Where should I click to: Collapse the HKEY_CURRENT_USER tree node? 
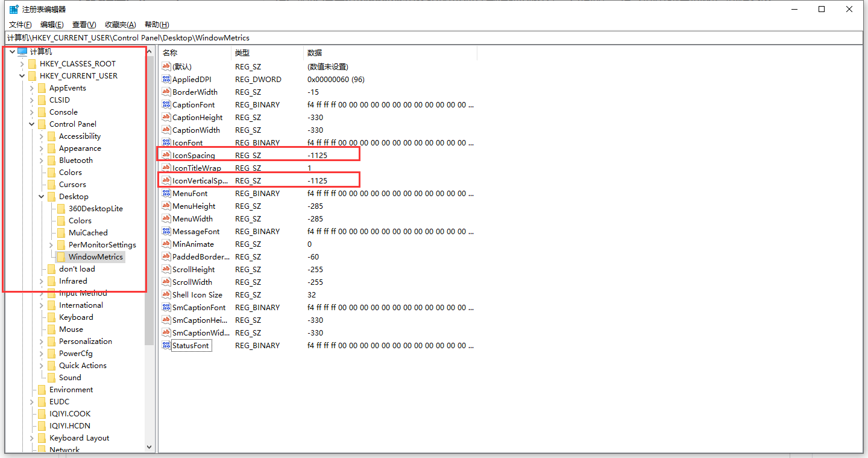[22, 75]
